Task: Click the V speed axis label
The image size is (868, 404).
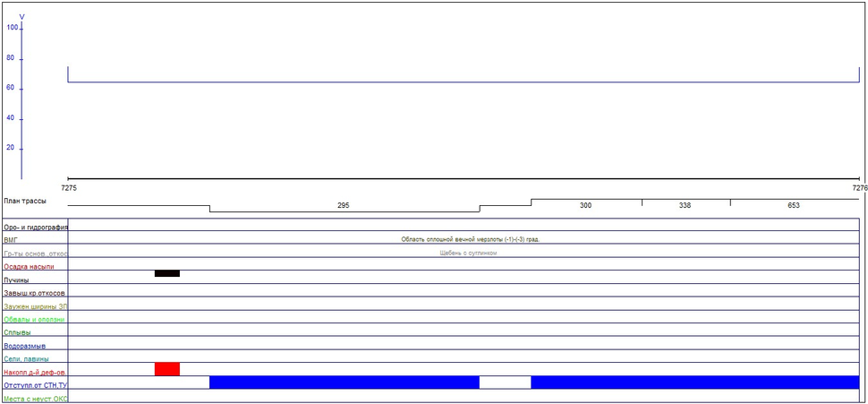Action: tap(21, 18)
